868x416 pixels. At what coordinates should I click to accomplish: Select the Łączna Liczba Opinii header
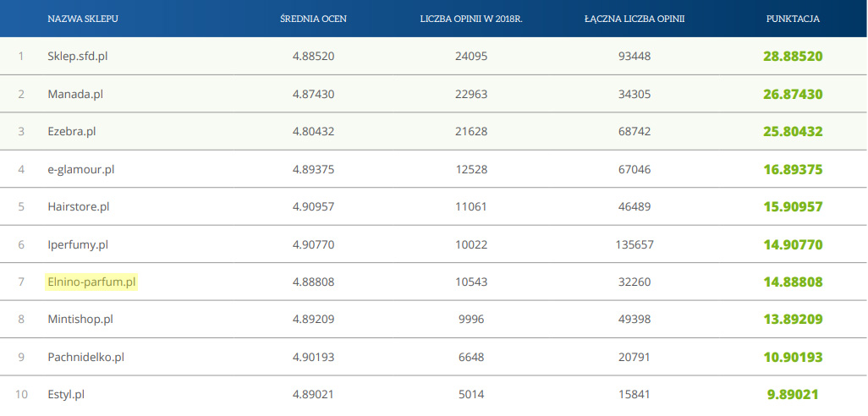[x=634, y=19]
